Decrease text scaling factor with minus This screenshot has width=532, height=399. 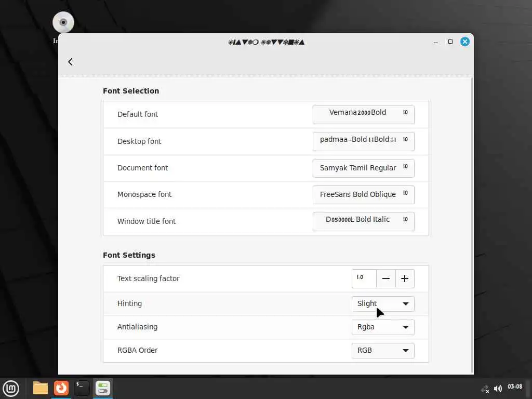pos(386,278)
